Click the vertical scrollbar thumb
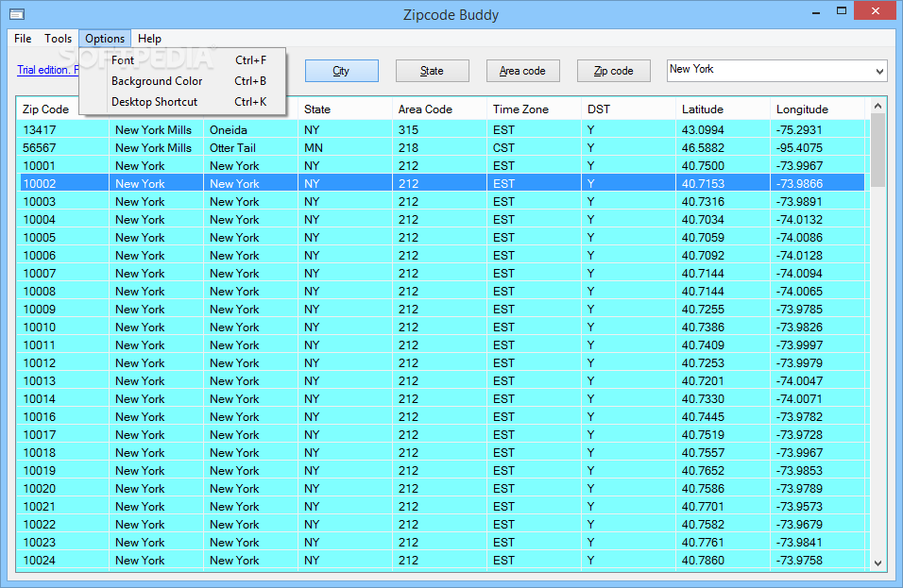Screen dimensions: 903x588 [877, 150]
